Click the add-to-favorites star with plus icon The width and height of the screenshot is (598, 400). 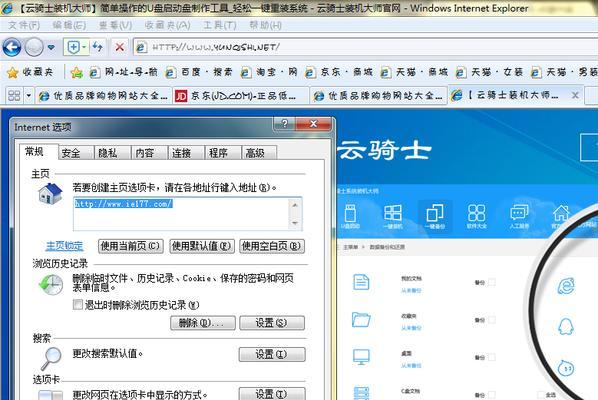76,72
